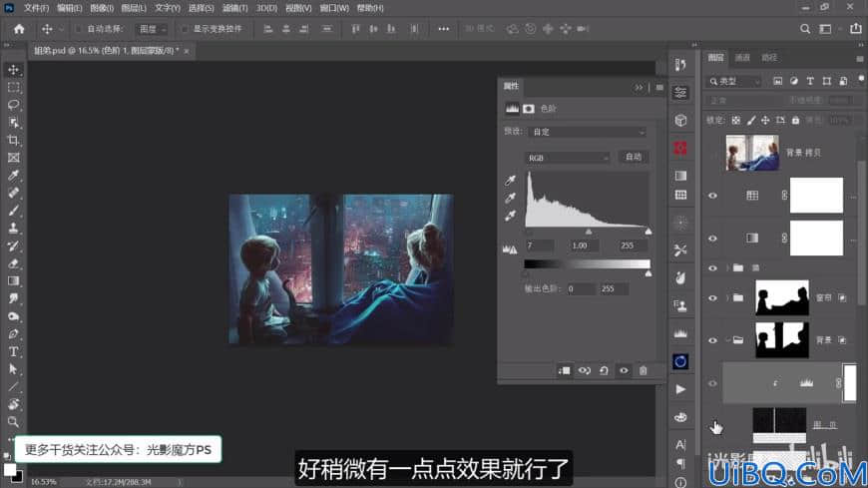868x488 pixels.
Task: Click the play actions panel icon
Action: click(680, 389)
